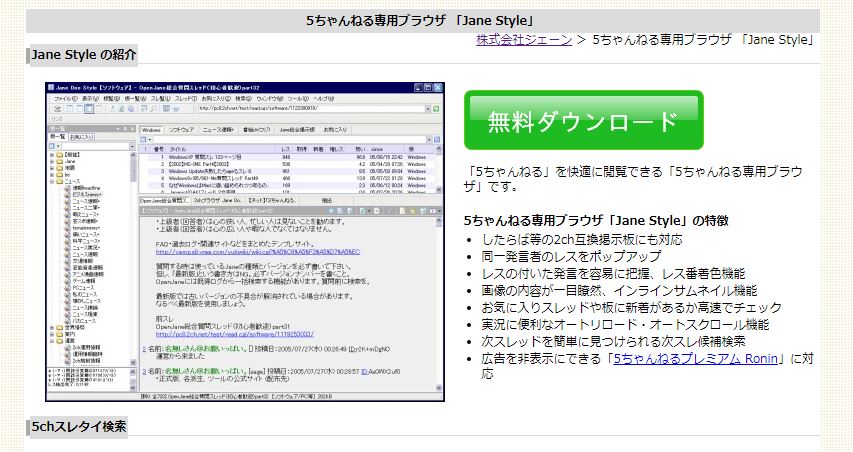Image resolution: width=853 pixels, height=452 pixels.
Task: Click the paragraph starting 「5ちゃんねる」を快適に閲覧できる
Action: point(633,179)
